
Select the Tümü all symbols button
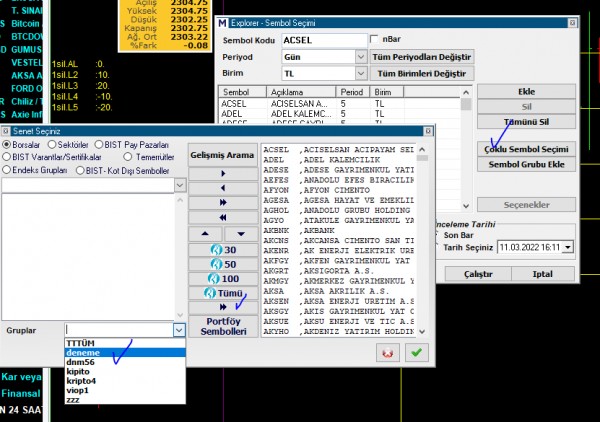pos(223,293)
